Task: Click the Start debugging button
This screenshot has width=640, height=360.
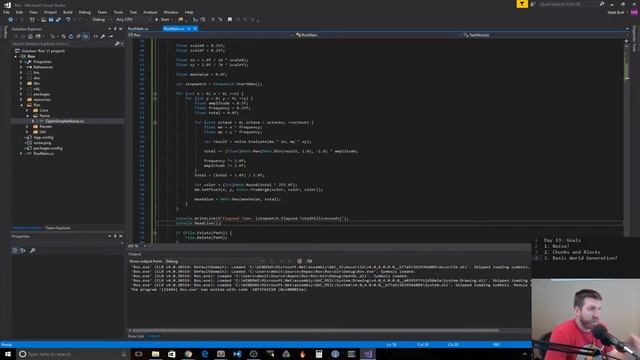Action: [162, 20]
